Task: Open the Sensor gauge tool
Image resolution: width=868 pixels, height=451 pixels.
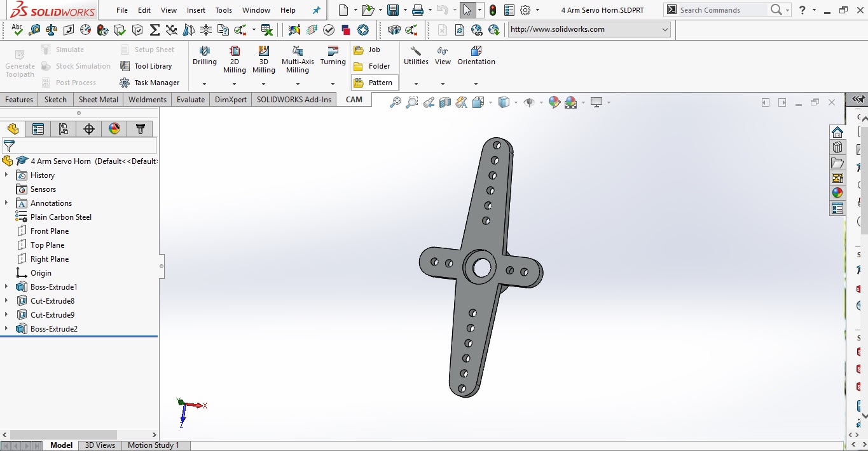Action: coord(85,30)
